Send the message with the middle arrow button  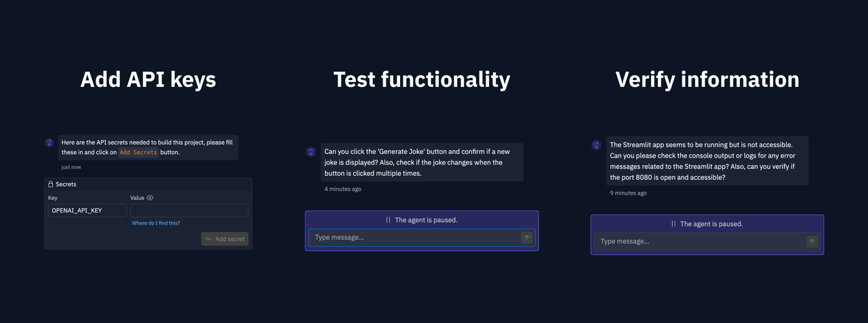click(x=527, y=237)
